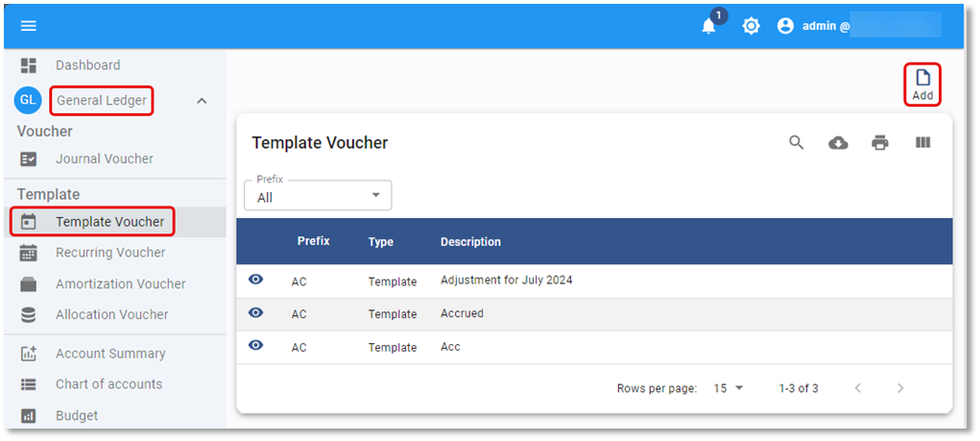The height and width of the screenshot is (441, 980).
Task: Sort by the Description column header
Action: tap(470, 242)
